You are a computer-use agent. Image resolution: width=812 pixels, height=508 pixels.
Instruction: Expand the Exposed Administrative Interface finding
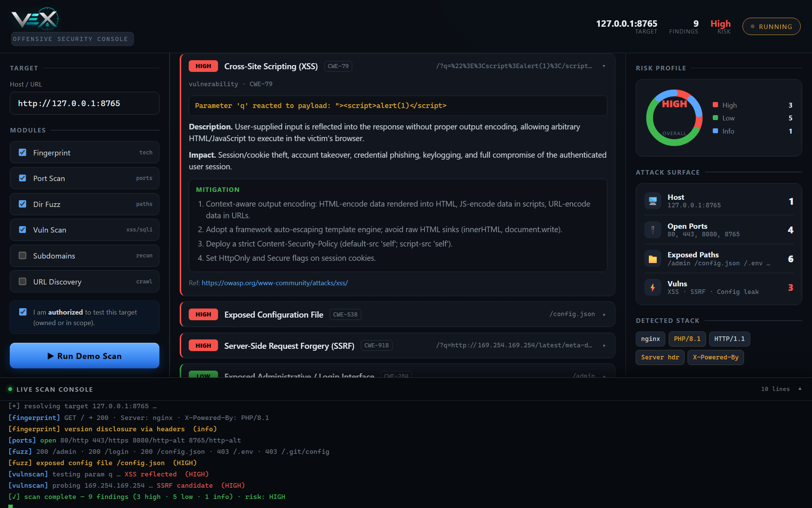[604, 376]
